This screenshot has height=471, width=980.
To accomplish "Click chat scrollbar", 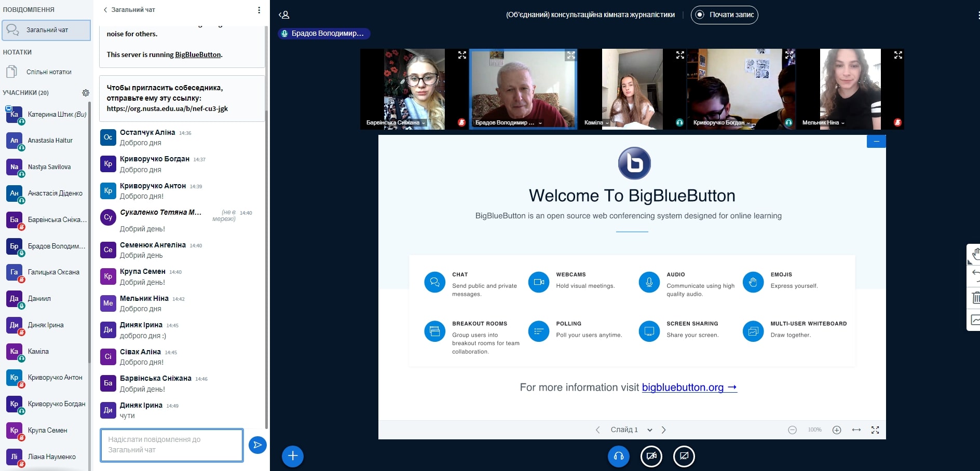I will point(267,270).
